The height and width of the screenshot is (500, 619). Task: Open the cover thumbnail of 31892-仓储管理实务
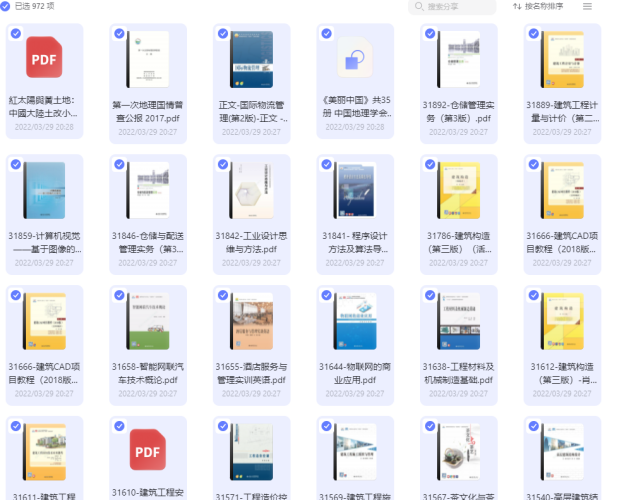[x=458, y=60]
